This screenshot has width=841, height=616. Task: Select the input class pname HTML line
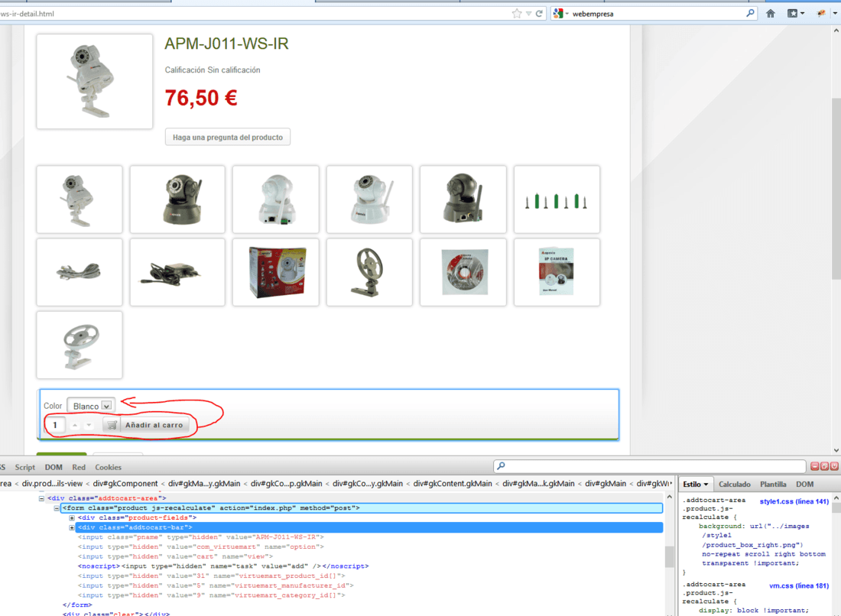(200, 537)
